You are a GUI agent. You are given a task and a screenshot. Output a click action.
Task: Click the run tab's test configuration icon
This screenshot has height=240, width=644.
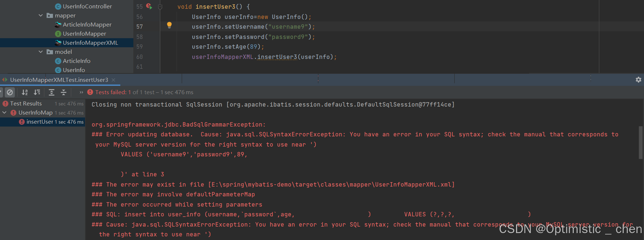coord(5,80)
